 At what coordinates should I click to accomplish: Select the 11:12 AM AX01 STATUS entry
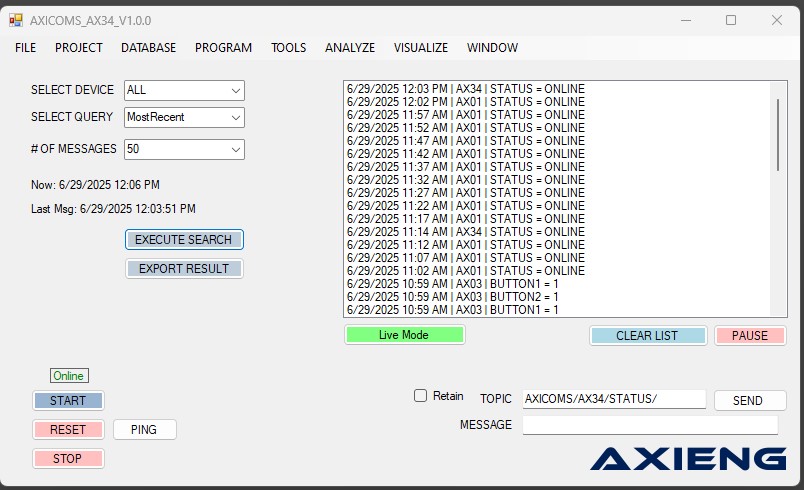point(558,244)
